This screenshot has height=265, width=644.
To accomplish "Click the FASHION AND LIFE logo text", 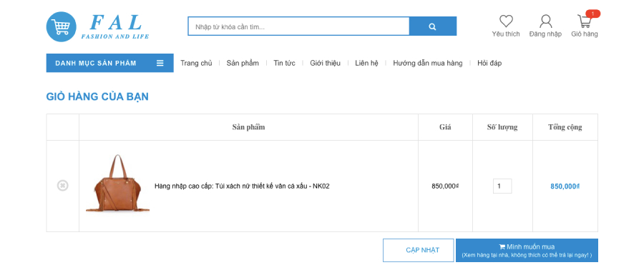I will [x=115, y=36].
